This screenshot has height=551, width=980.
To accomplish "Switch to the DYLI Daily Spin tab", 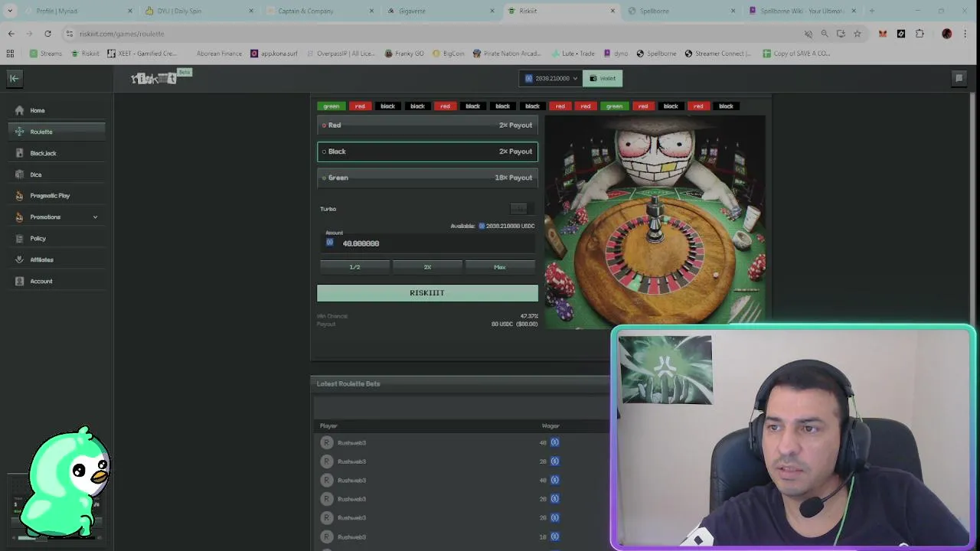I will [x=198, y=11].
